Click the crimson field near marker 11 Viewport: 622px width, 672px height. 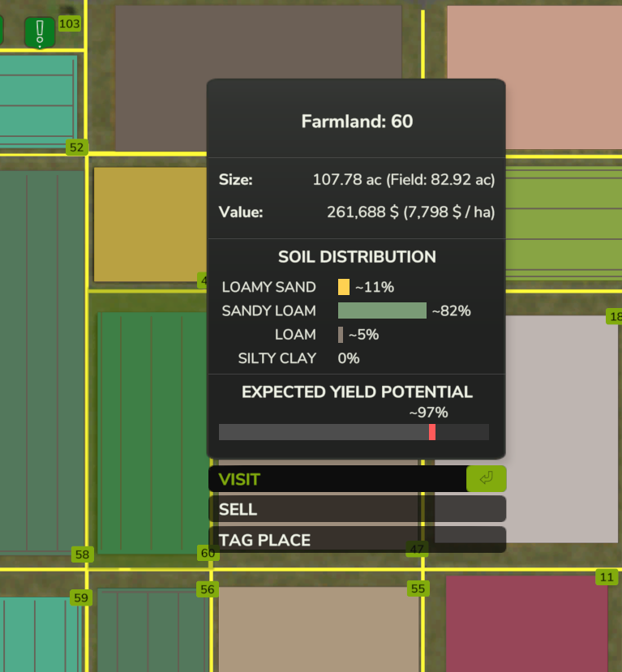tap(526, 623)
